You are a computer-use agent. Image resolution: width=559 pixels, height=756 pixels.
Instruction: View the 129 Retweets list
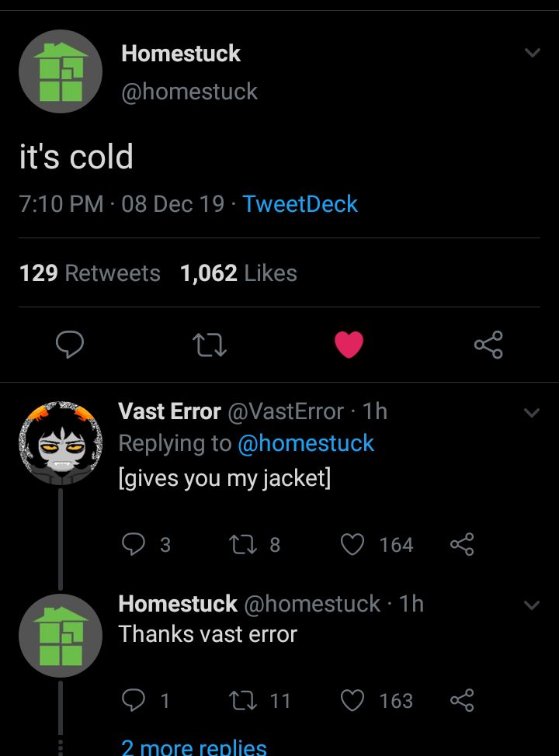tap(89, 273)
